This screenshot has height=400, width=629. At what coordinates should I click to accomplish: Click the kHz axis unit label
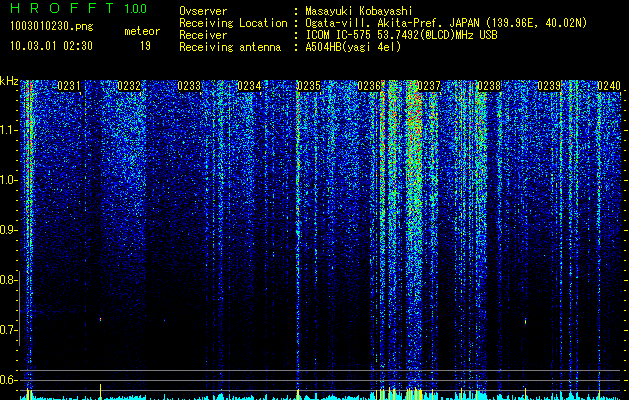tap(9, 81)
